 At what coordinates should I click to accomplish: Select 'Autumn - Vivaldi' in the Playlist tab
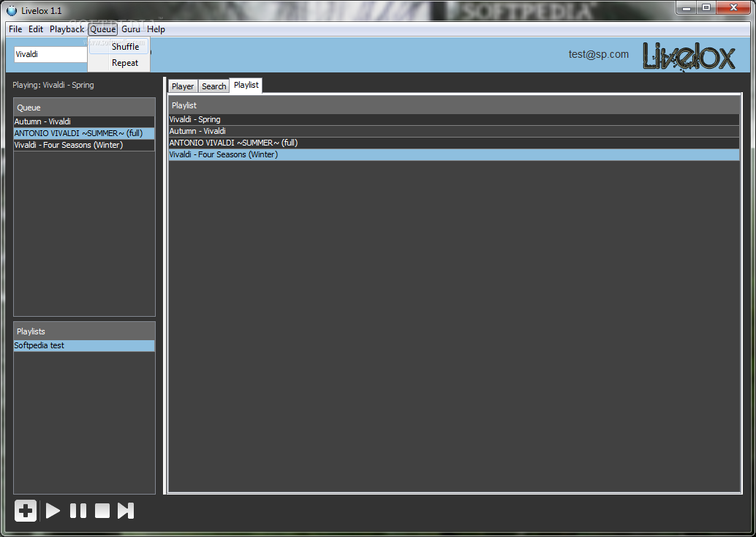tap(454, 131)
